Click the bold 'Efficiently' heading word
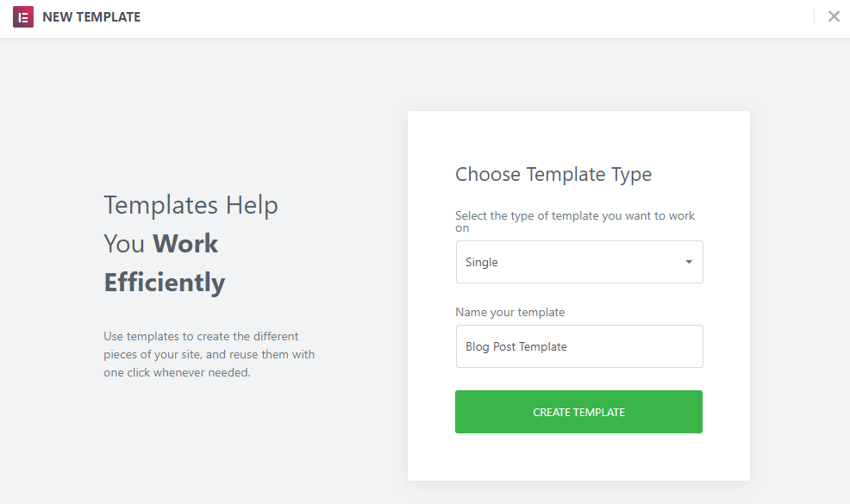850x504 pixels. point(165,283)
